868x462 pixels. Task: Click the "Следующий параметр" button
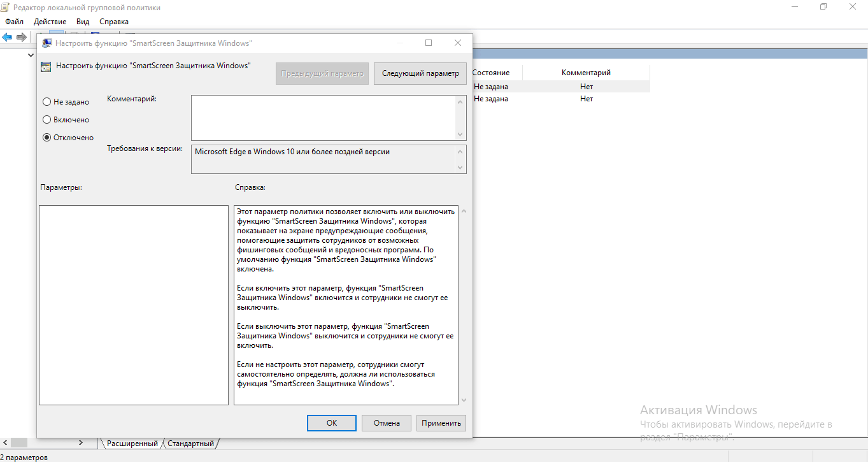click(x=420, y=73)
